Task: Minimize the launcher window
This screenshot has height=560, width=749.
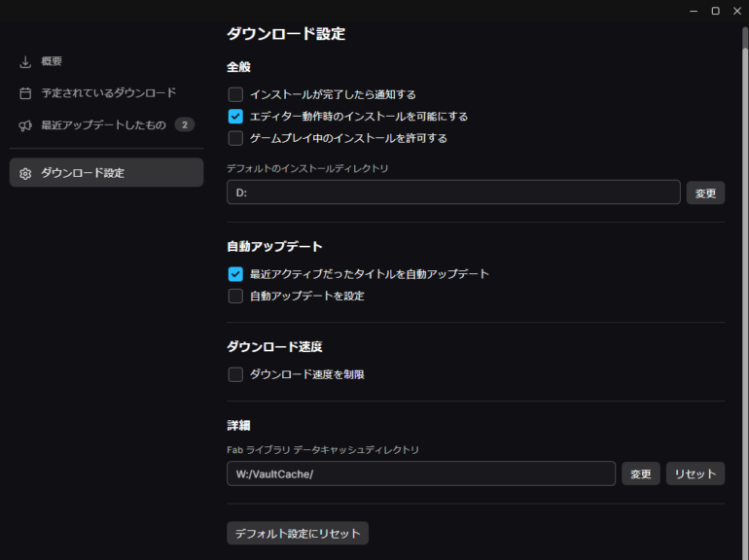Action: (694, 11)
